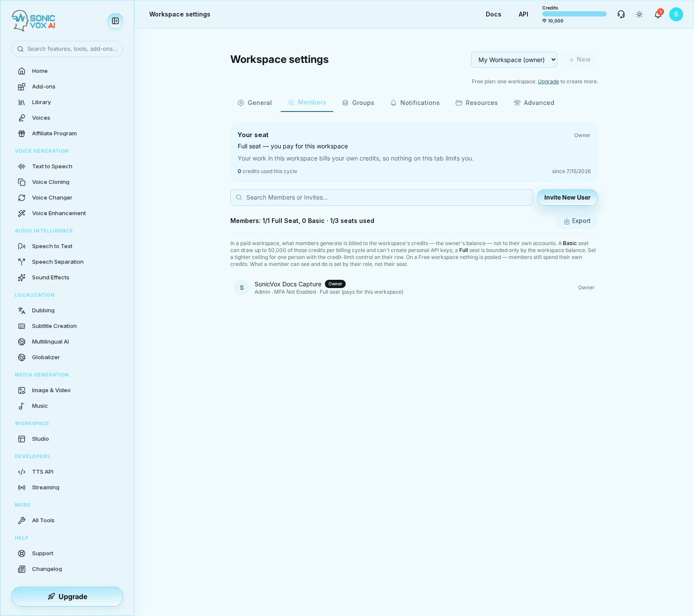
Task: Click the Invite New User button
Action: click(567, 197)
